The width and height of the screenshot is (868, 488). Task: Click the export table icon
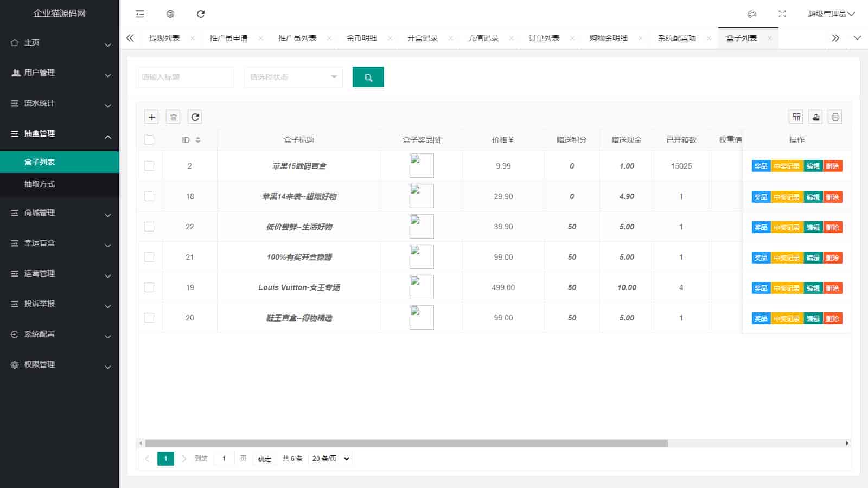point(816,117)
